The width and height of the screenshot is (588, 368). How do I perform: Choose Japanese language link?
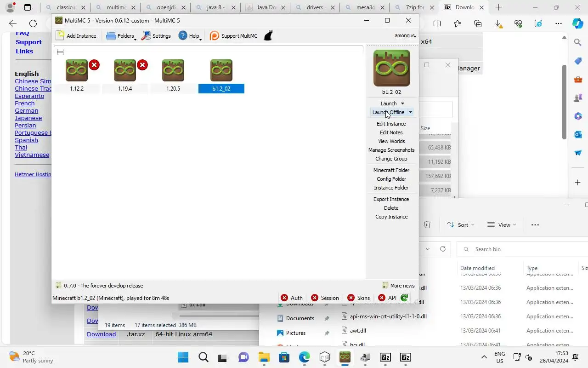tap(28, 118)
